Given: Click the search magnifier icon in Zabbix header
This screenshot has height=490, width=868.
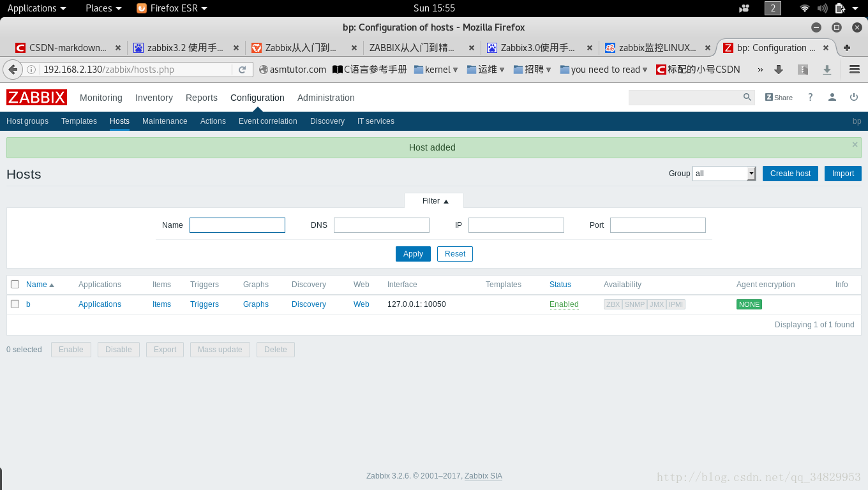Looking at the screenshot, I should coord(747,97).
